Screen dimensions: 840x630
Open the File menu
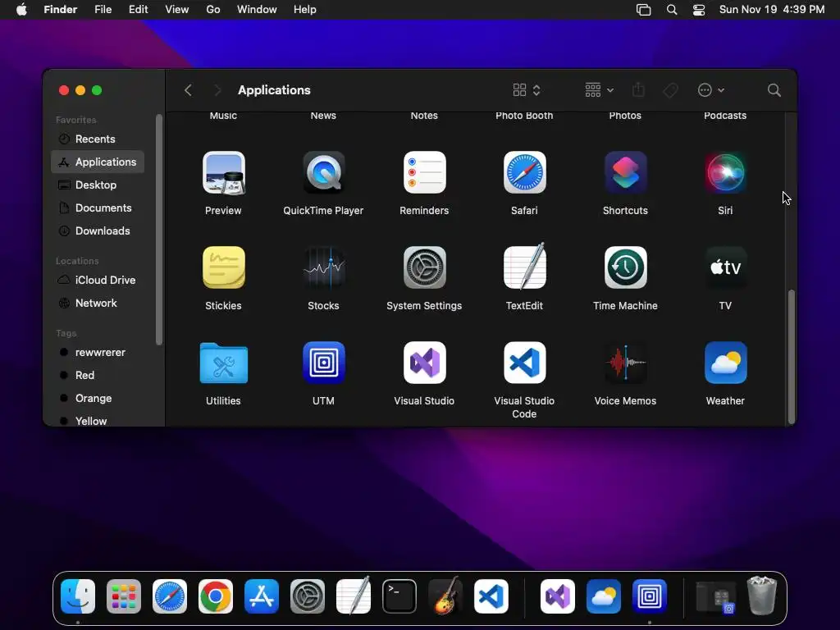(103, 10)
